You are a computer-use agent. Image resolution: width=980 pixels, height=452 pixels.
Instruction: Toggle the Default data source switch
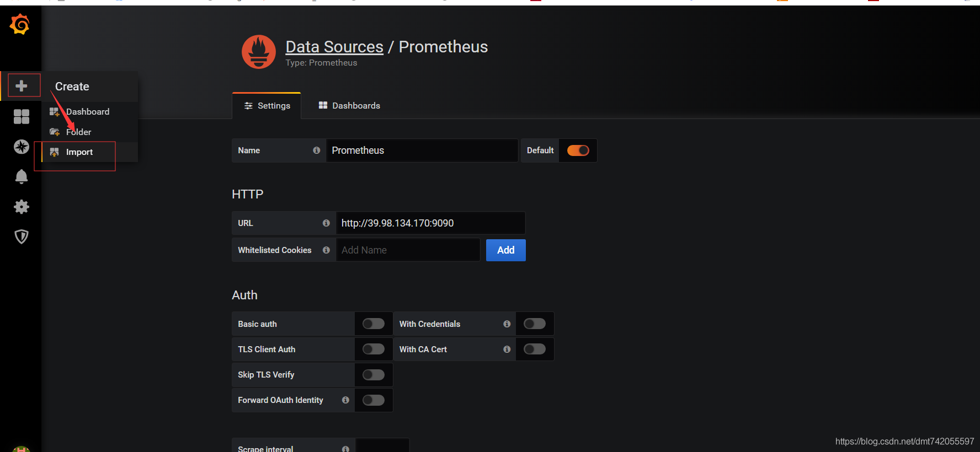[578, 150]
